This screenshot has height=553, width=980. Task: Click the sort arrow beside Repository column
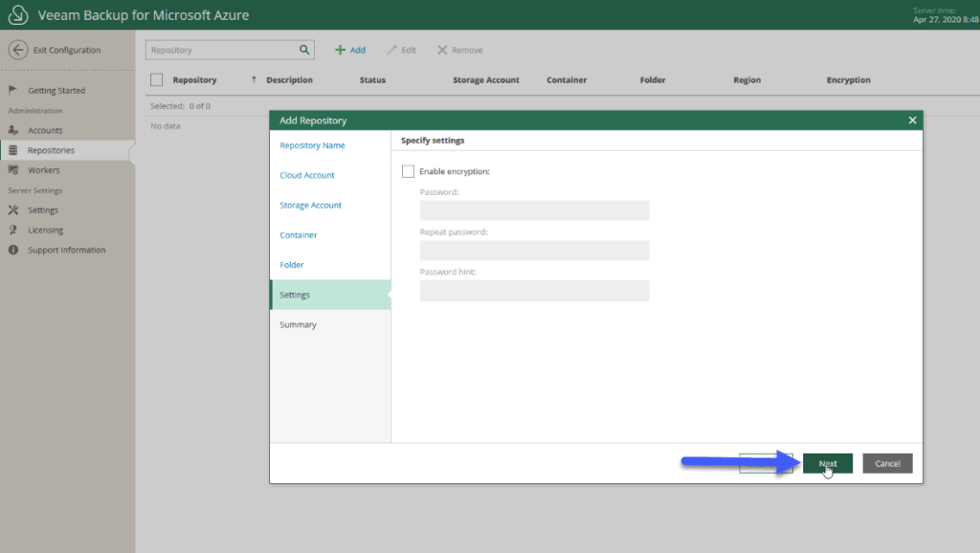254,80
